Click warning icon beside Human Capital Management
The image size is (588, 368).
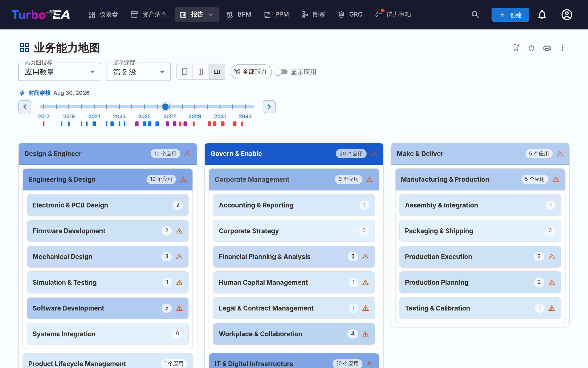tap(365, 282)
